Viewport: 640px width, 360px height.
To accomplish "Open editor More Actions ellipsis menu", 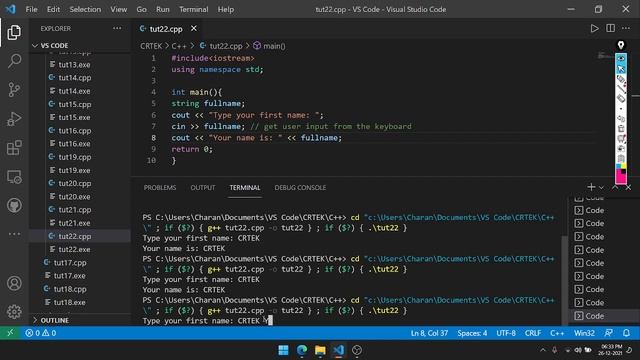I will (x=626, y=28).
